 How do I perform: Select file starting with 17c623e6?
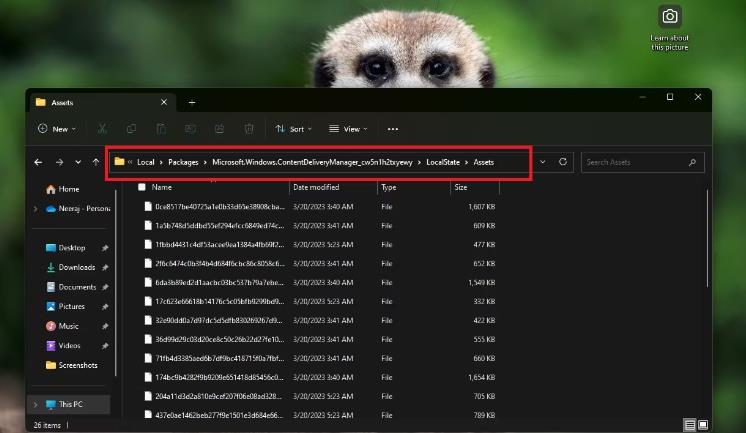point(319,301)
